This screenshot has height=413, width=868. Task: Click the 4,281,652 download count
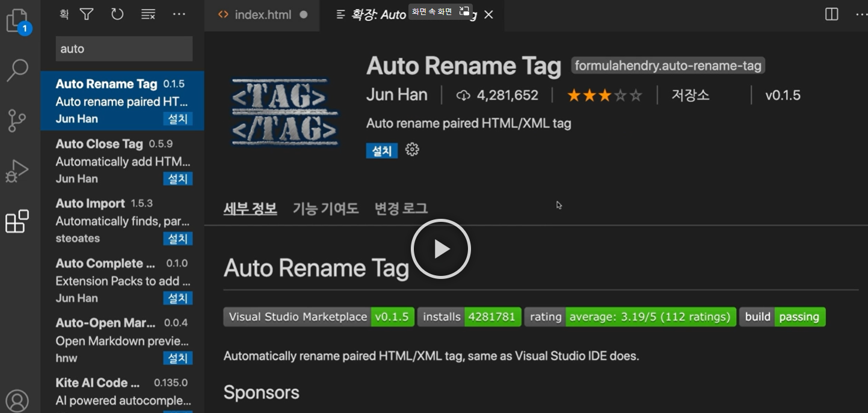[x=508, y=95]
